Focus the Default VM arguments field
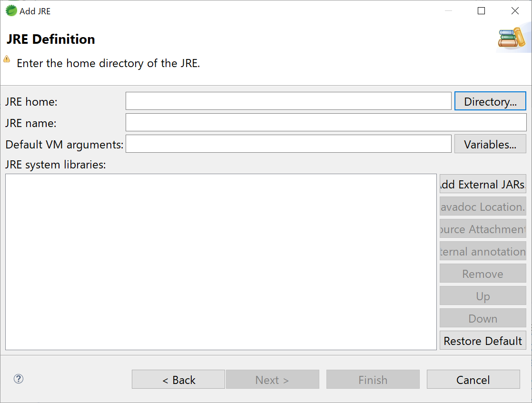Viewport: 532px width, 403px height. (288, 144)
